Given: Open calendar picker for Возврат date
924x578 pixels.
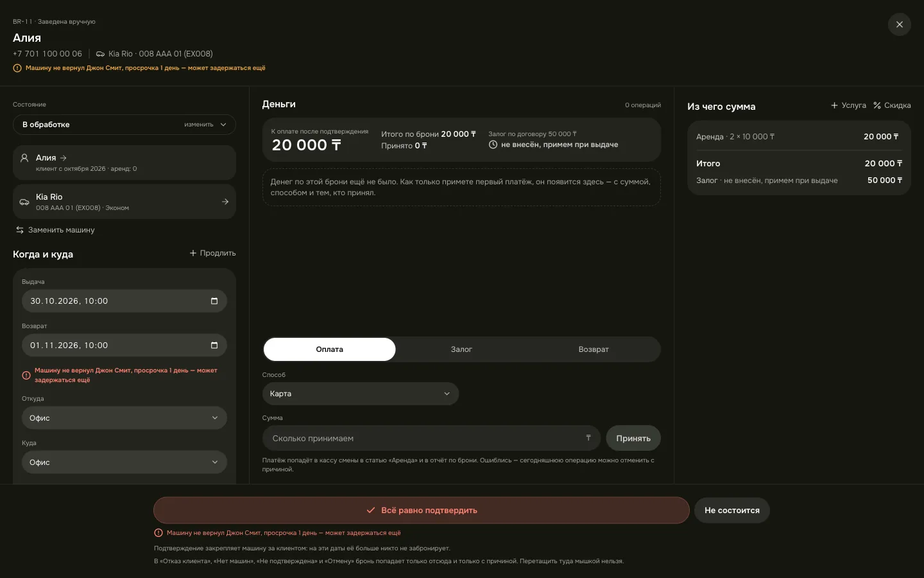Looking at the screenshot, I should pos(214,346).
